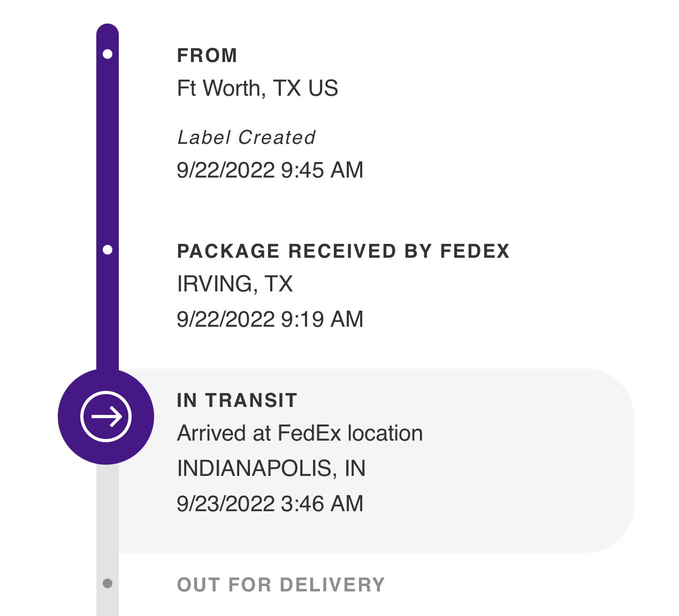Click the IRVING, TX location text
Viewport: 679px width, 616px height.
[x=235, y=284]
